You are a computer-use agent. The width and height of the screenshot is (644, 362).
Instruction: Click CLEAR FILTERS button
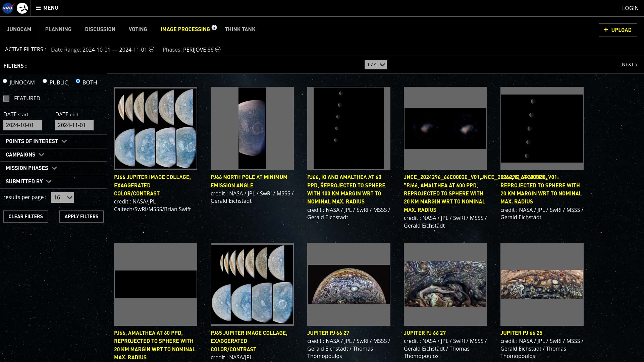[25, 217]
